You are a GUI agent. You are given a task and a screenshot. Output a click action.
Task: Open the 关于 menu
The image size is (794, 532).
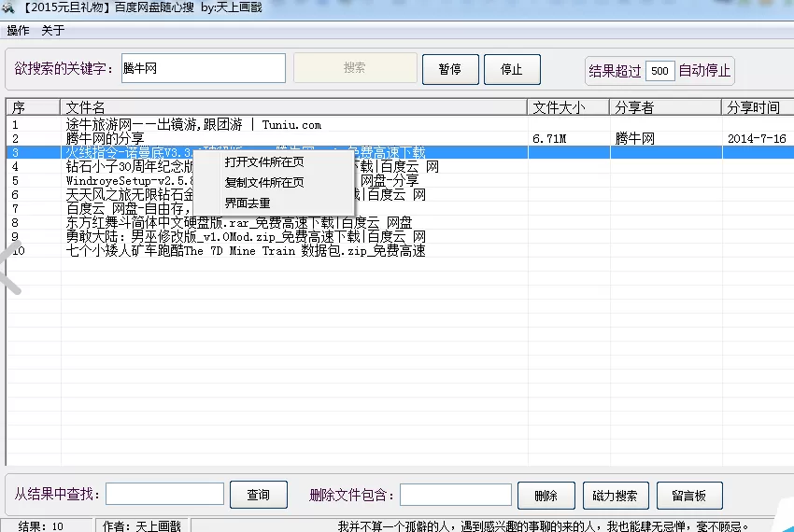click(x=52, y=31)
